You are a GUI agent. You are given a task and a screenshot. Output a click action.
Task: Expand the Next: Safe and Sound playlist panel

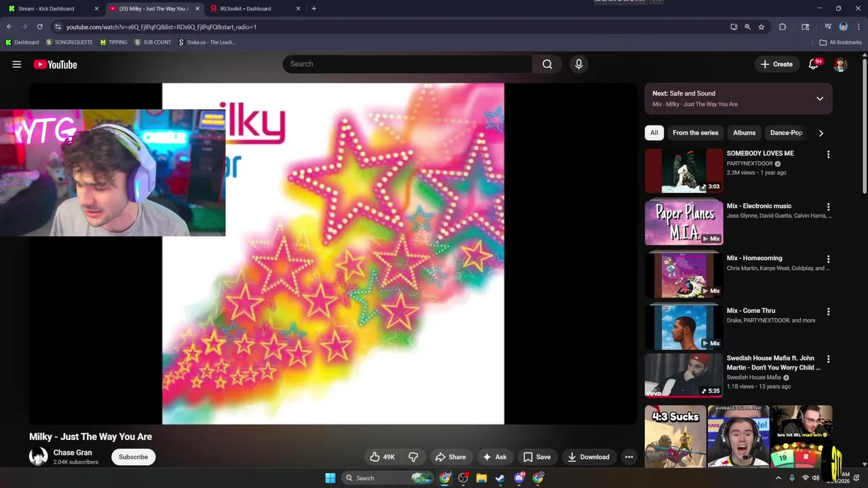coord(820,98)
